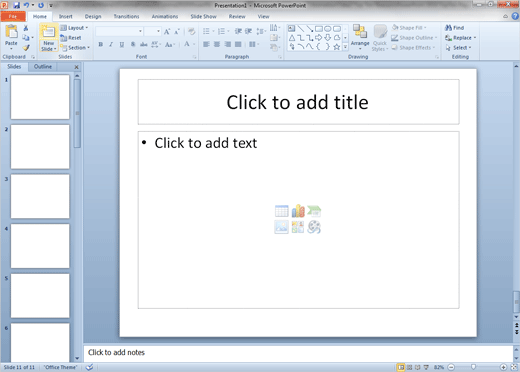Toggle Underline formatting

122,44
